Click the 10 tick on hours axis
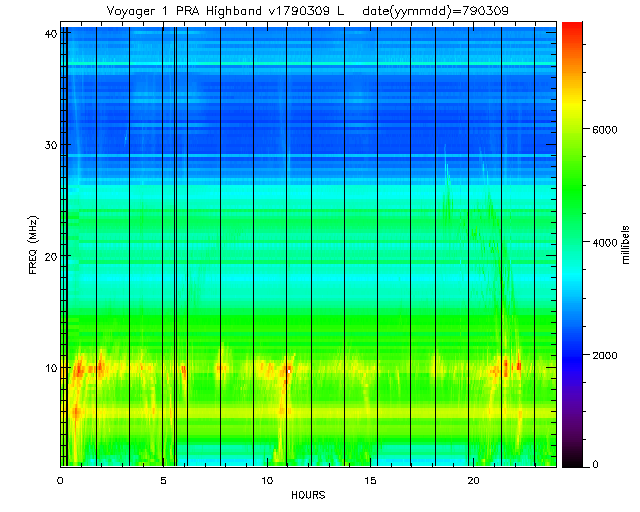640x512 pixels. tap(266, 480)
